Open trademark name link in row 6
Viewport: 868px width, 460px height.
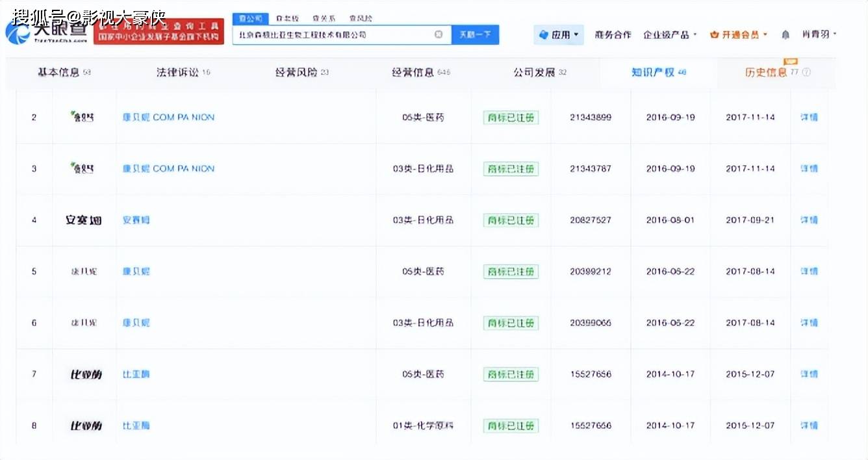coord(136,322)
